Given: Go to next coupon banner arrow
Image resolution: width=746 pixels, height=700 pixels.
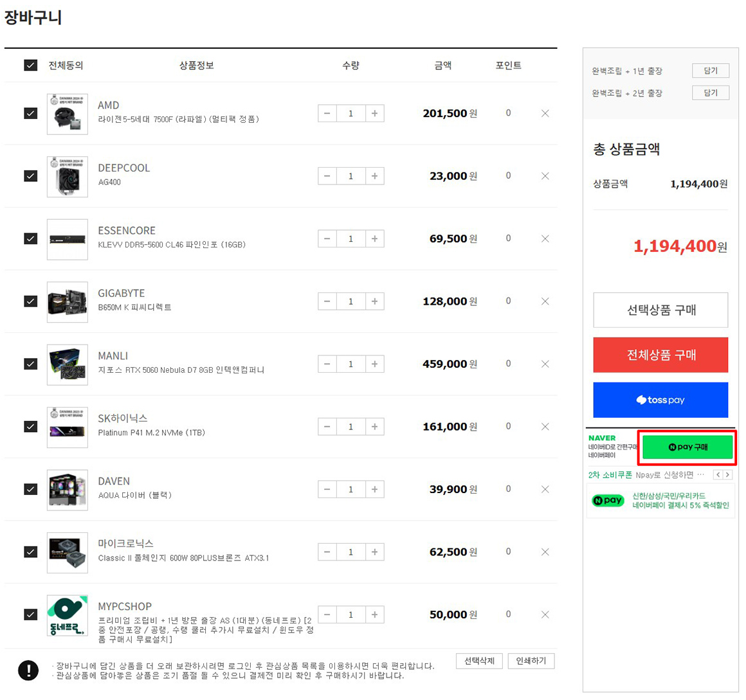Looking at the screenshot, I should pyautogui.click(x=727, y=475).
